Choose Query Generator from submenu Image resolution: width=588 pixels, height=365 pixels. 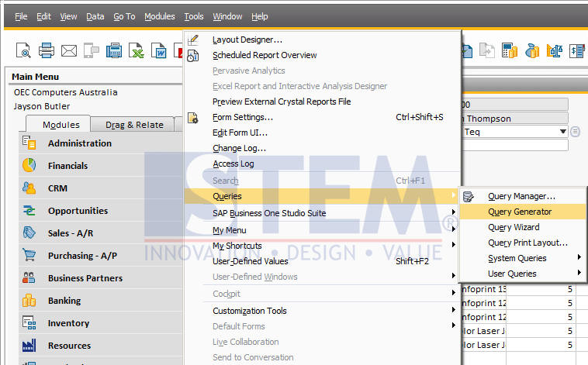pyautogui.click(x=523, y=212)
